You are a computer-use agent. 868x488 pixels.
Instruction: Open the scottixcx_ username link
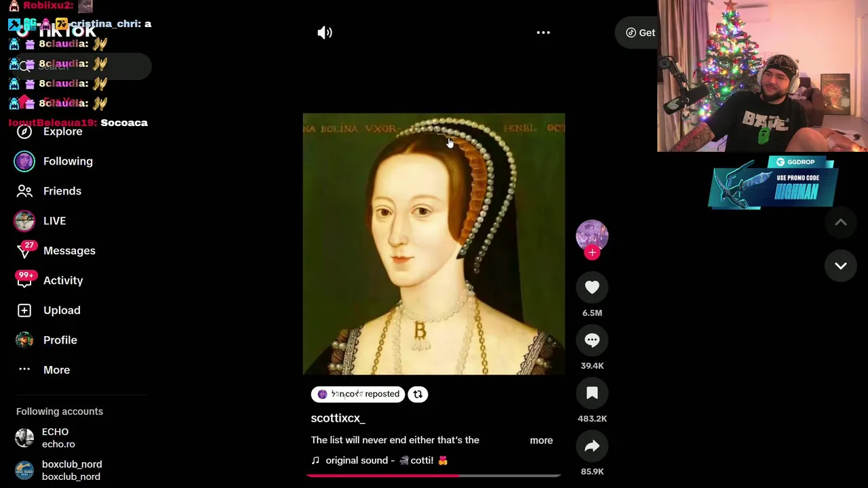pos(338,418)
